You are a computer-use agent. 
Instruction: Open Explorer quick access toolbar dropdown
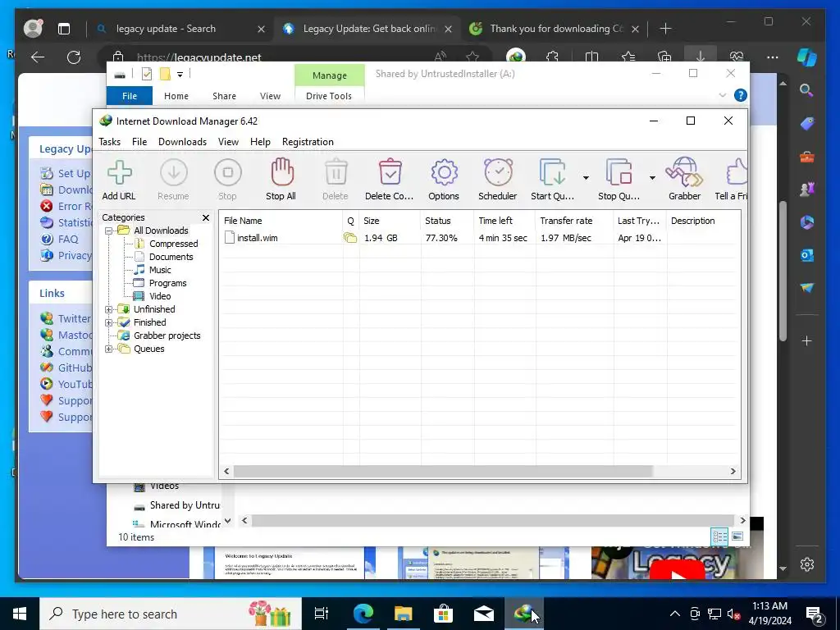point(180,75)
